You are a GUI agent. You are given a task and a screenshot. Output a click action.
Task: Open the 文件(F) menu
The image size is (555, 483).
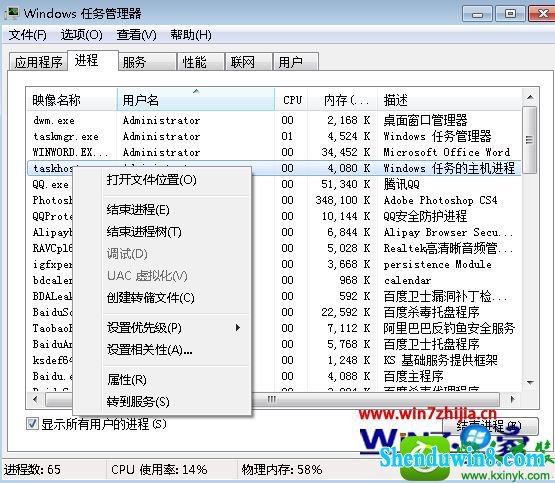click(28, 35)
